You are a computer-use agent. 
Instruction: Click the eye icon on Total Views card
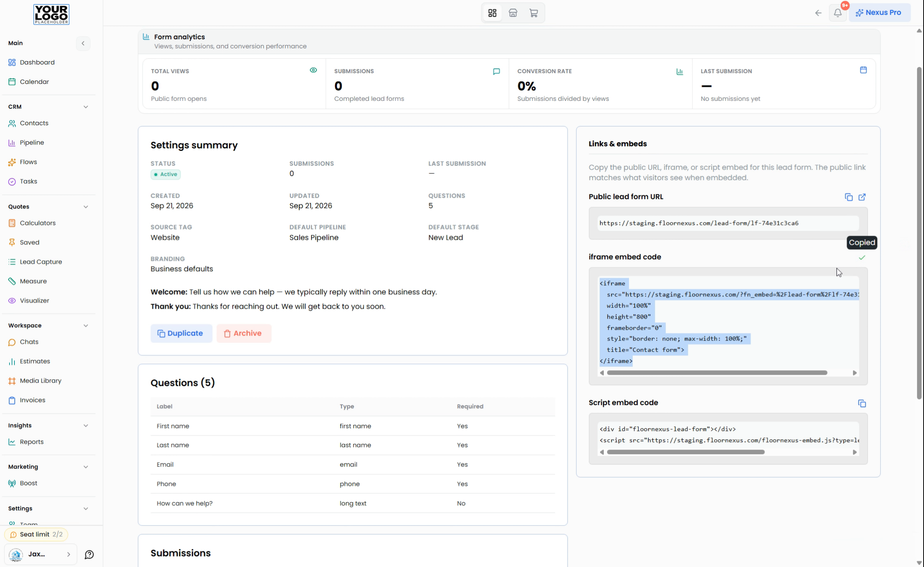click(313, 70)
